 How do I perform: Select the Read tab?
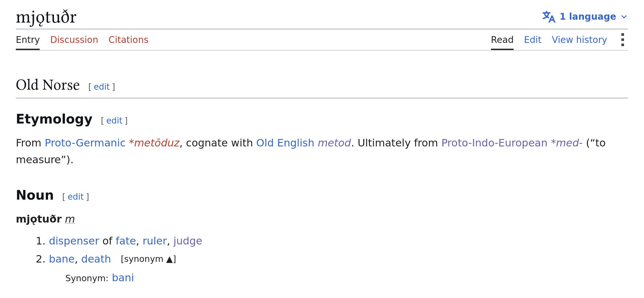pyautogui.click(x=502, y=40)
